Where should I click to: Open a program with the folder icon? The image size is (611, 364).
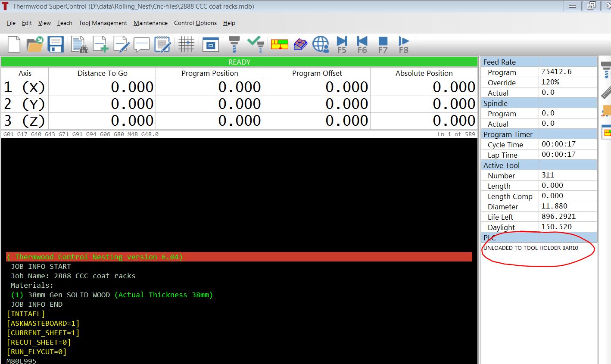[35, 44]
